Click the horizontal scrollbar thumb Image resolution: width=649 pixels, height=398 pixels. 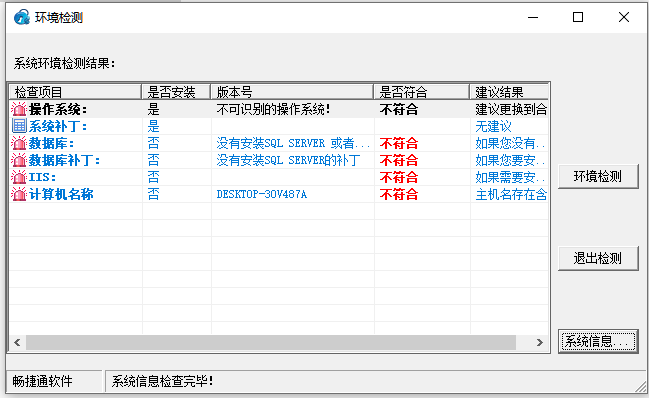[271, 343]
